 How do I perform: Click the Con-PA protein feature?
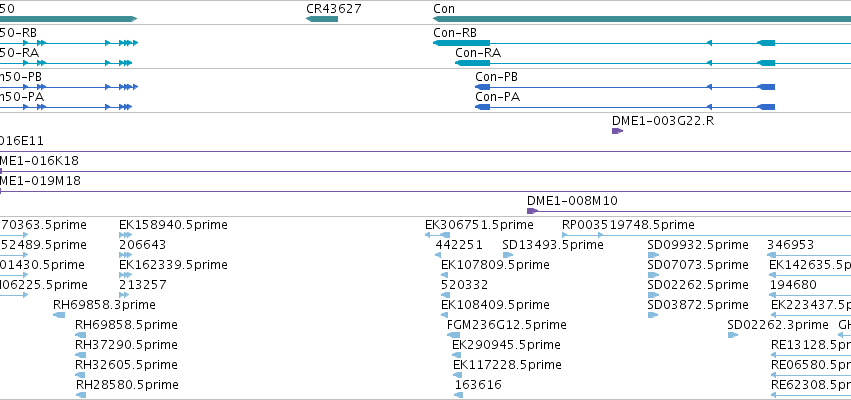[625, 107]
